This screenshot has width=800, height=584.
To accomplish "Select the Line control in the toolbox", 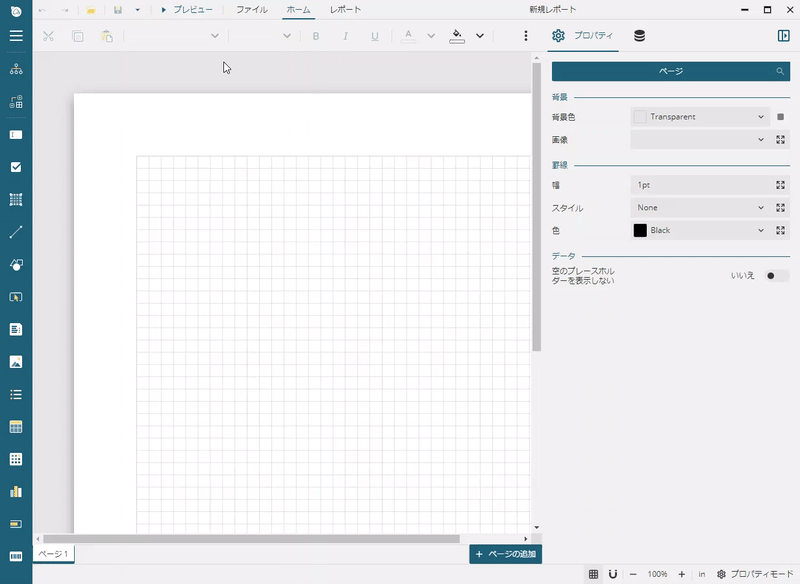I will click(x=16, y=232).
